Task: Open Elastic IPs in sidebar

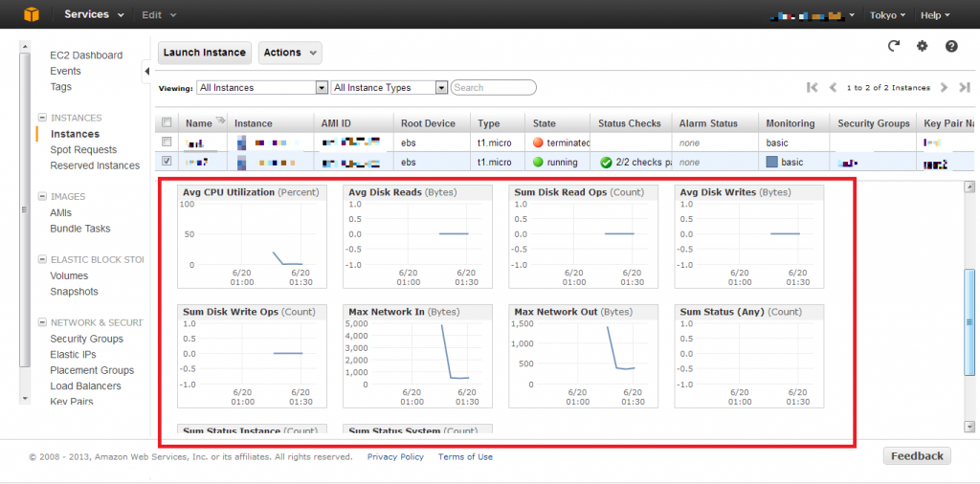Action: [73, 354]
